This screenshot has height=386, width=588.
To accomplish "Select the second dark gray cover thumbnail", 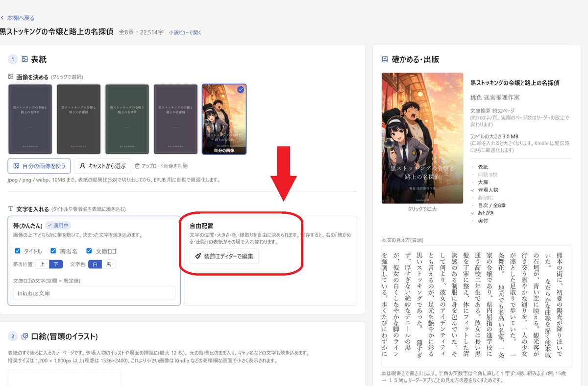I will click(78, 119).
